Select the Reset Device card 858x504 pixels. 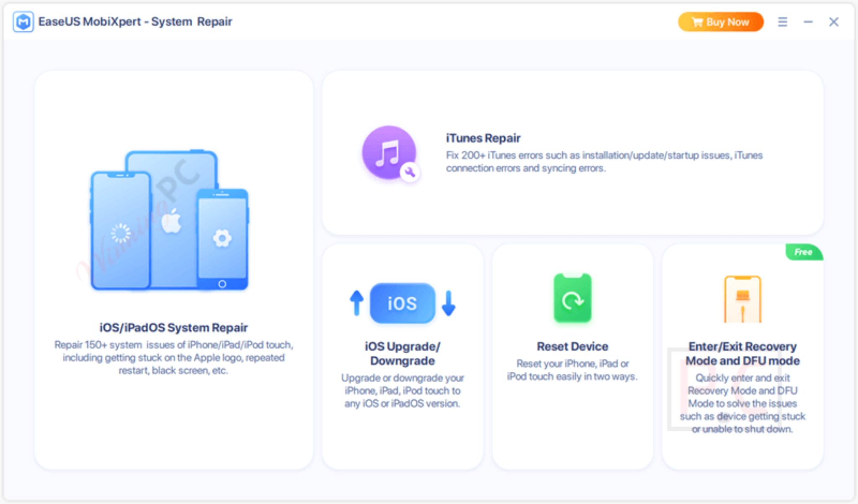coord(572,356)
